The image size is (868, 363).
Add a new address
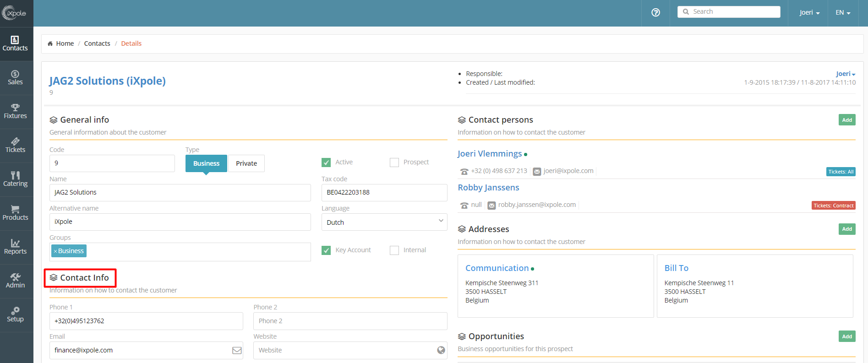[x=847, y=229]
